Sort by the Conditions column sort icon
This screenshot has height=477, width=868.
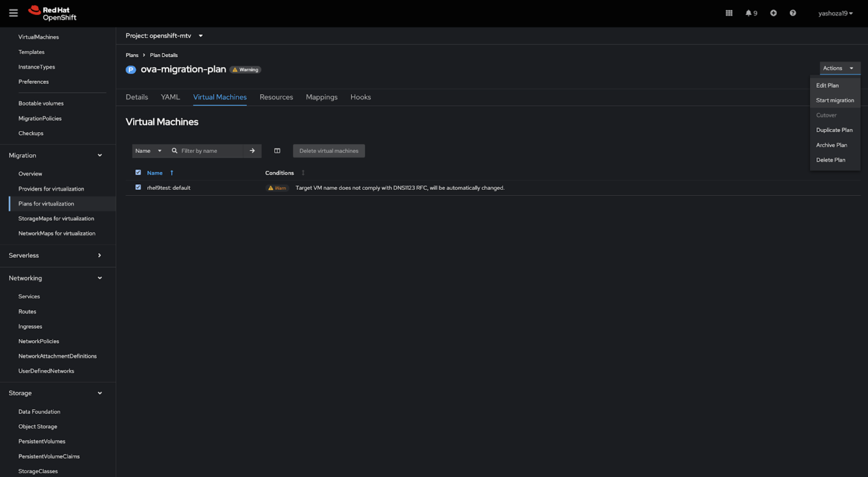click(303, 173)
